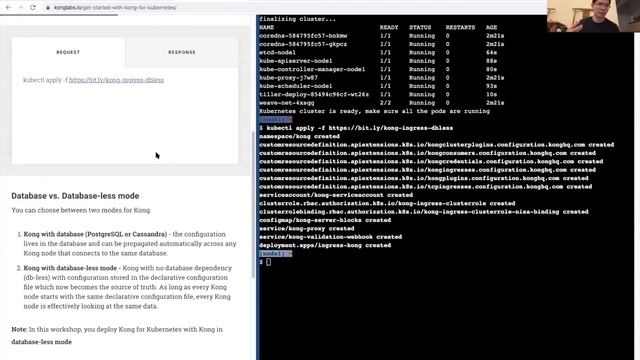The image size is (640, 360).
Task: Click 'service/kong-validation-webhook created' line
Action: click(x=330, y=237)
